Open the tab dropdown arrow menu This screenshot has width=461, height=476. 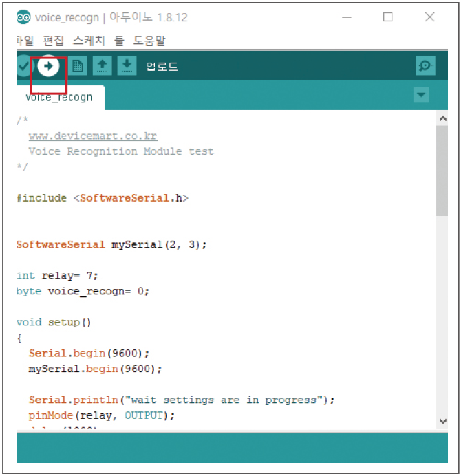coord(421,95)
